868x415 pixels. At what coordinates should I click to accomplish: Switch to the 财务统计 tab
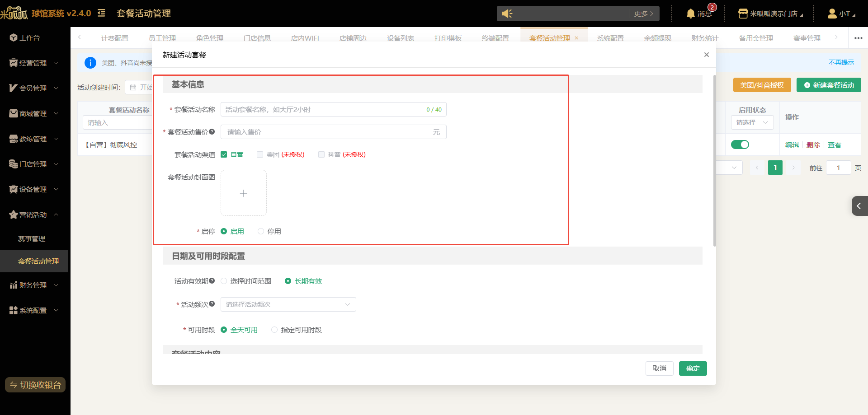coord(705,38)
